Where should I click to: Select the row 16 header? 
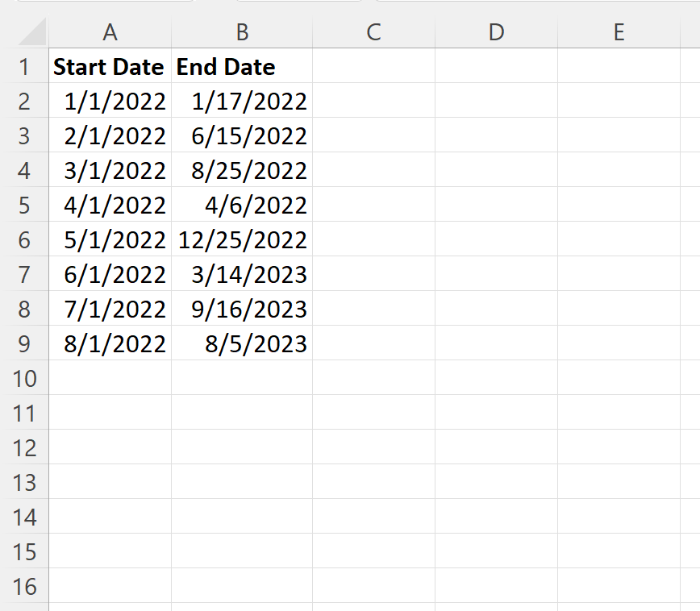26,586
